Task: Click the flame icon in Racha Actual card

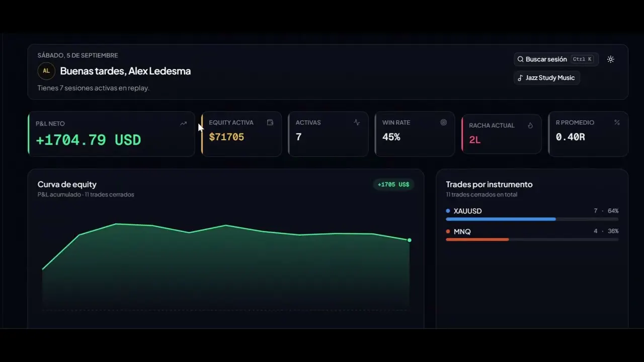Action: (530, 125)
